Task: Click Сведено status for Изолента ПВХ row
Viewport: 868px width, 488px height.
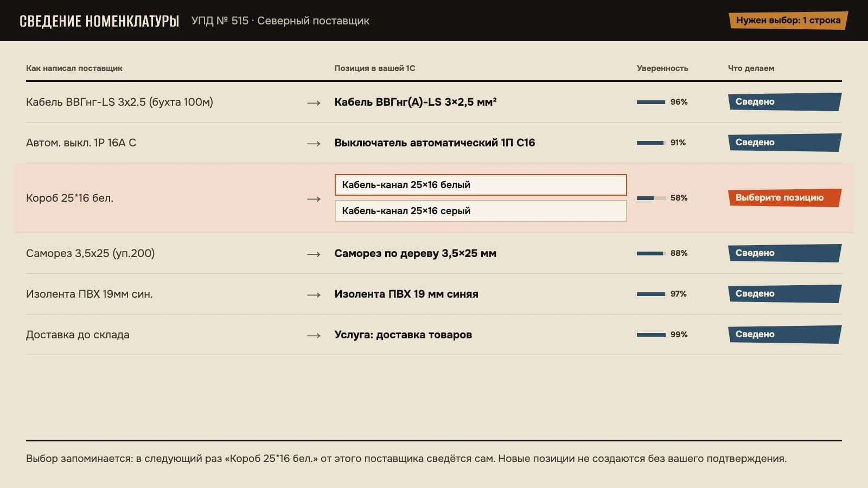Action: [784, 294]
